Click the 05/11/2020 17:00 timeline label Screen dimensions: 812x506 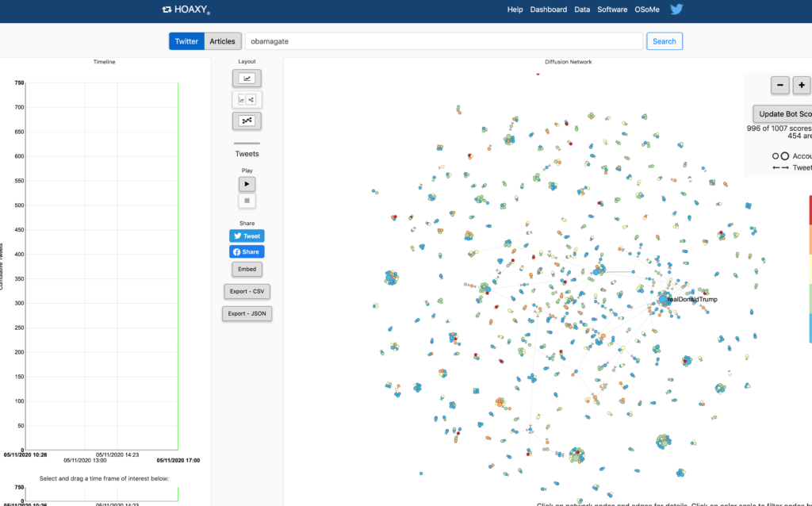[178, 461]
